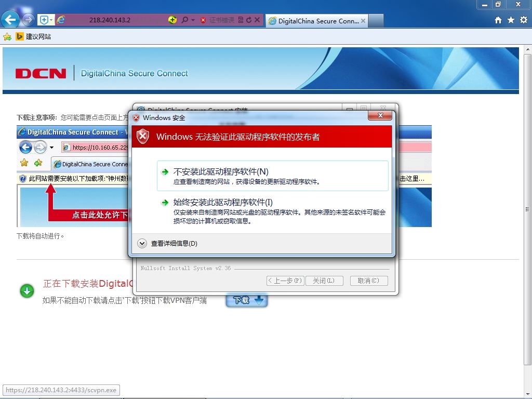Click the add-to-favorites-bar star icon
The image size is (532, 399).
[x=7, y=37]
